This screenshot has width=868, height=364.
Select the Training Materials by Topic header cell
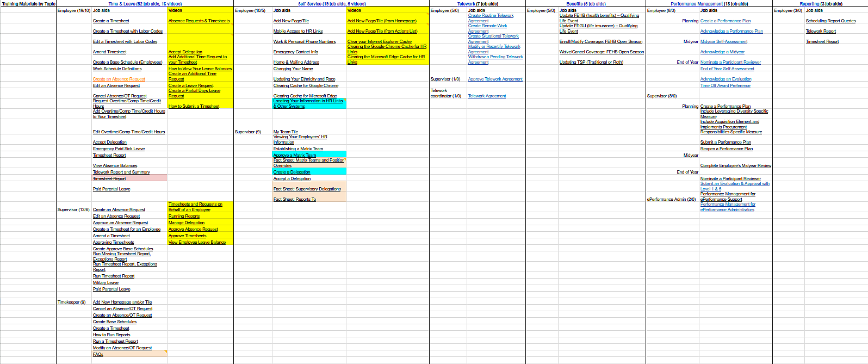pyautogui.click(x=28, y=4)
